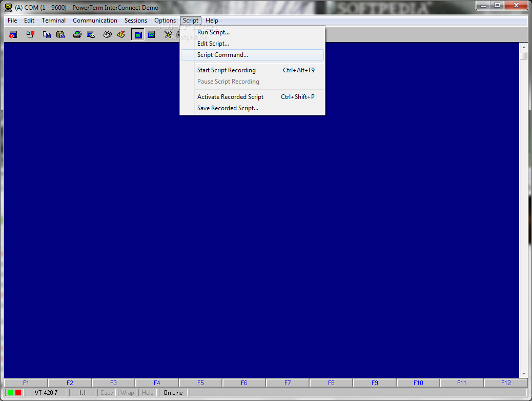Screen dimensions: 532x401
Task: Select Script Command... menu entry
Action: [x=253, y=55]
